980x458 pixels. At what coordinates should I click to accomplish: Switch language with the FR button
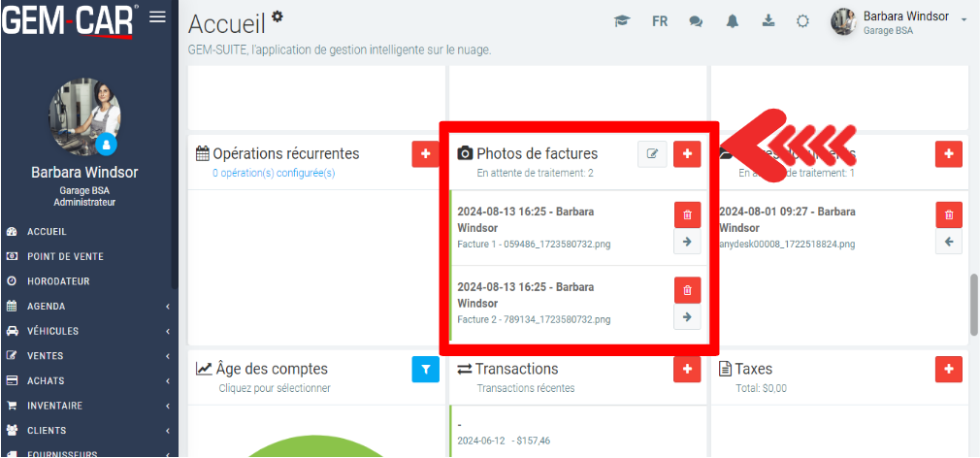(x=660, y=21)
